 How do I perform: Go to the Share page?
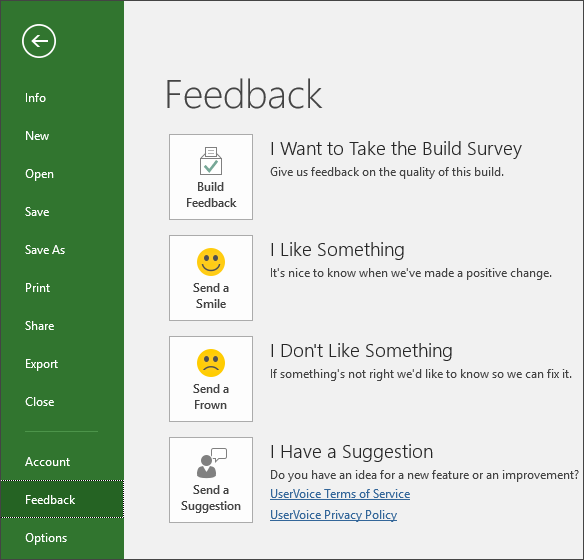pos(39,326)
